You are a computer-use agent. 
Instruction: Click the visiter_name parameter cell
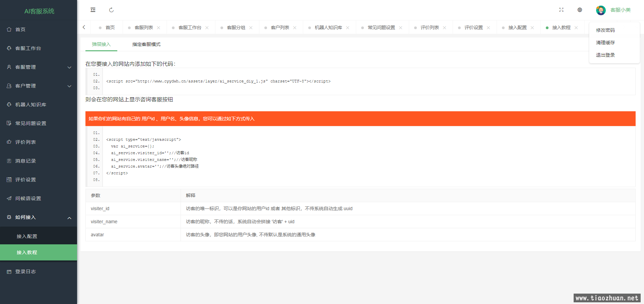coord(133,222)
